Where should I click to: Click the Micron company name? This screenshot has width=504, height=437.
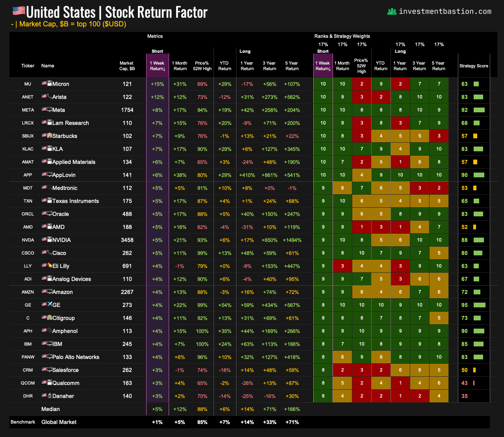(x=61, y=84)
